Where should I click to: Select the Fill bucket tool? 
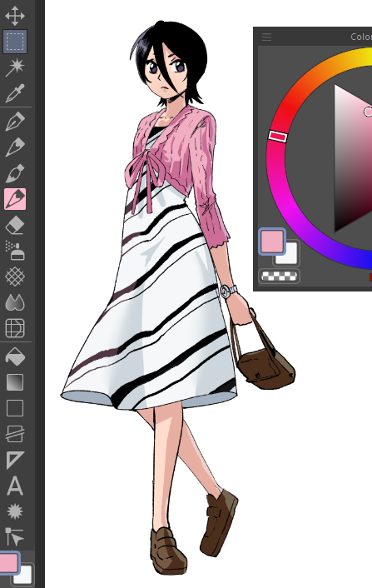(x=15, y=356)
